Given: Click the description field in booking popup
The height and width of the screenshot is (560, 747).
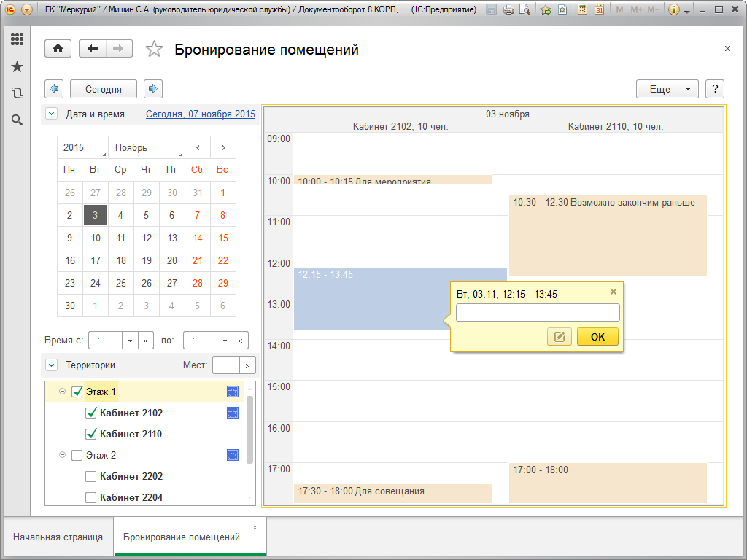Looking at the screenshot, I should tap(538, 313).
